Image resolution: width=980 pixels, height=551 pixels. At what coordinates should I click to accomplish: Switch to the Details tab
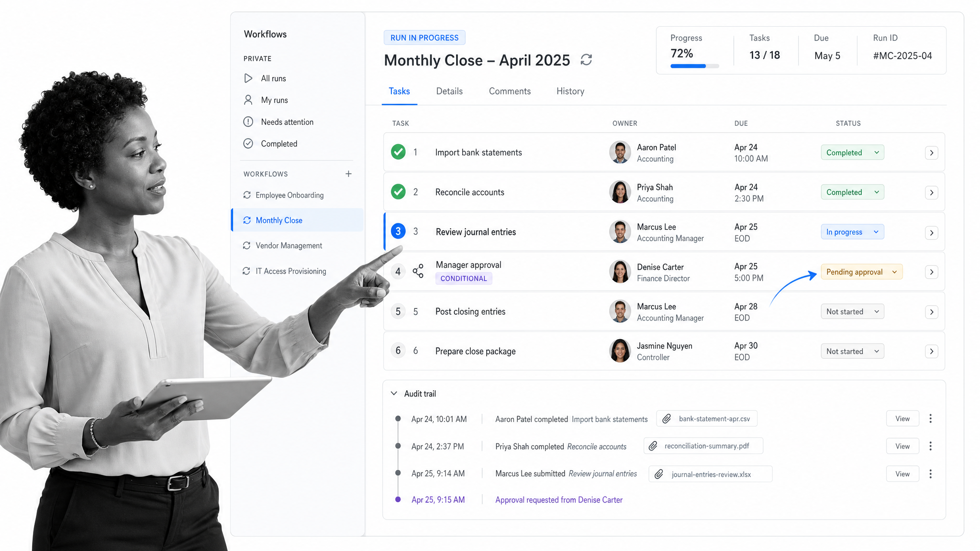(449, 91)
